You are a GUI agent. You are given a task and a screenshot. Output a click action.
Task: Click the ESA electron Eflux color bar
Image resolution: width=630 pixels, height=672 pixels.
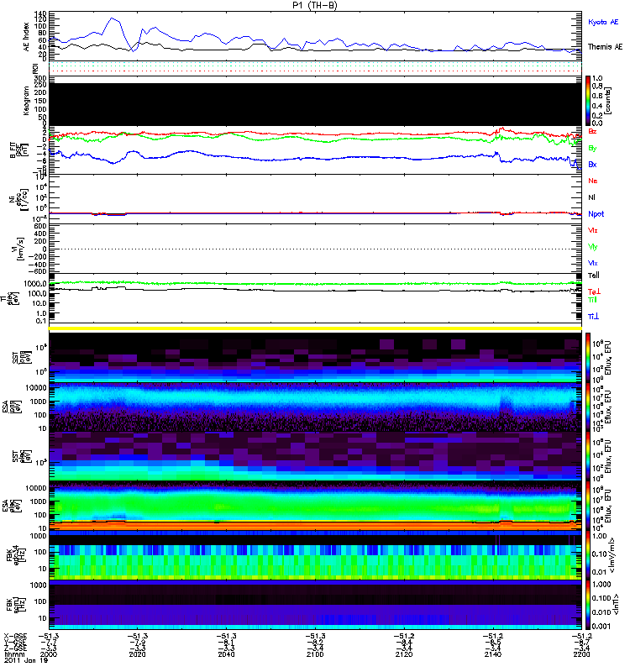[x=588, y=507]
